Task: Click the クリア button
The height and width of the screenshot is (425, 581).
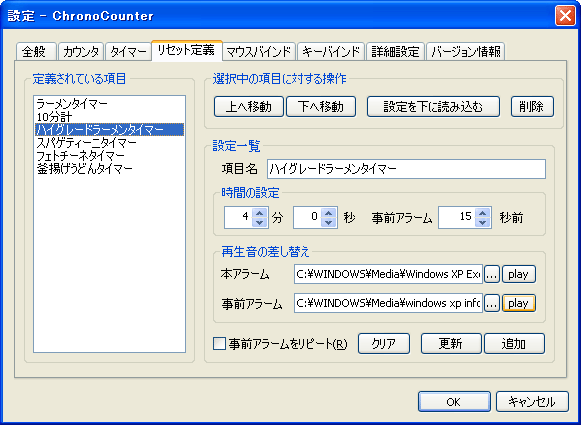Action: 384,343
